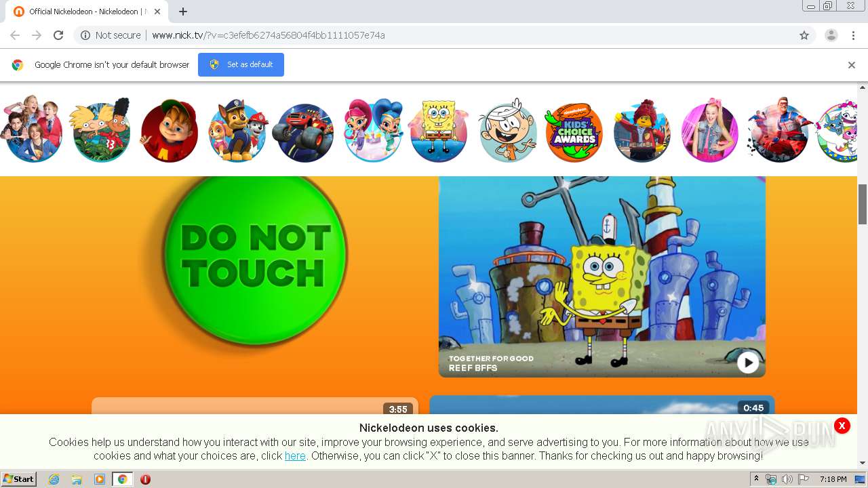Focus the address bar URL
Screen dimensions: 868x488
269,35
